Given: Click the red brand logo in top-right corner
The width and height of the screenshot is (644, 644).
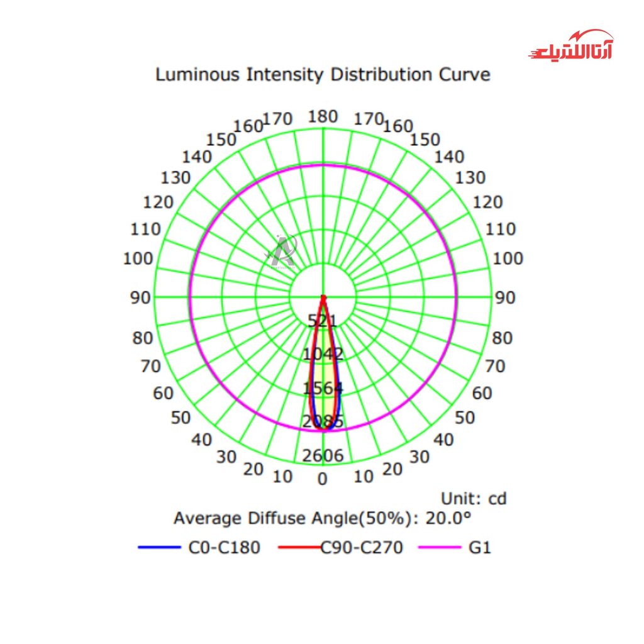Looking at the screenshot, I should click(570, 47).
